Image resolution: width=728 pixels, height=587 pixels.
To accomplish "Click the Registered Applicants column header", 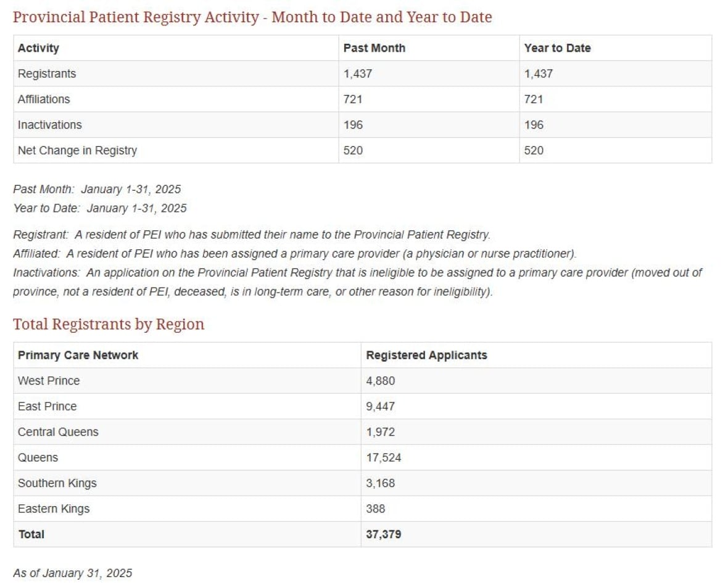I will (426, 356).
